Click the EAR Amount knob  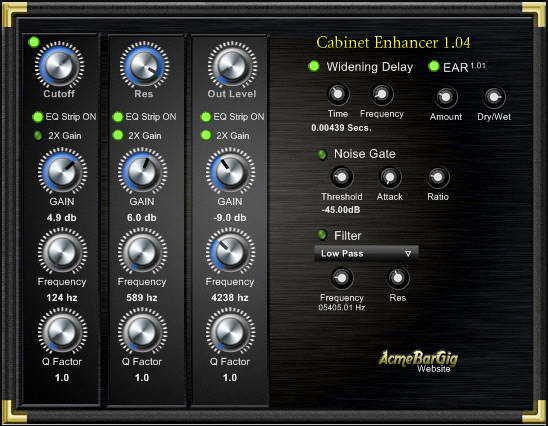[x=446, y=97]
